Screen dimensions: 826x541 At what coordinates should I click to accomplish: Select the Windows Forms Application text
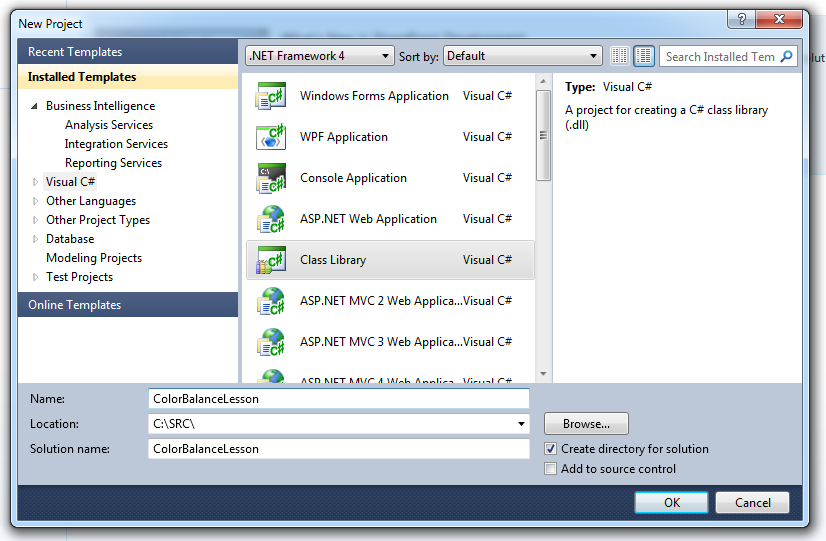coord(374,96)
